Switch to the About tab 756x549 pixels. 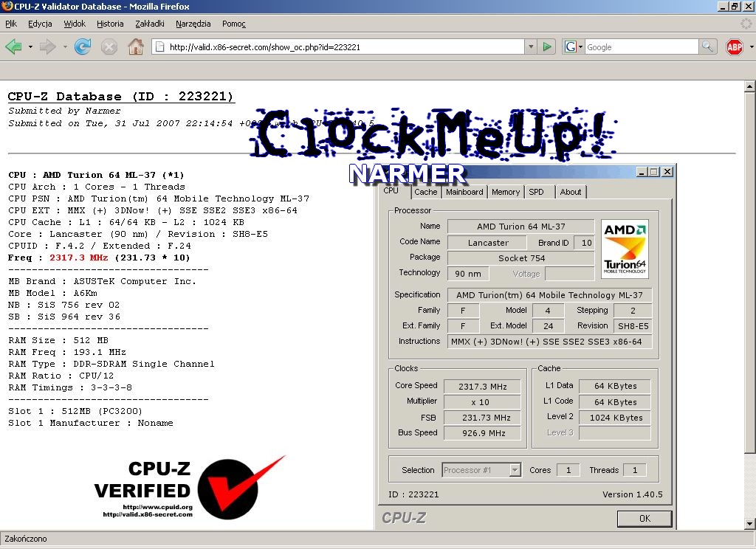click(571, 192)
